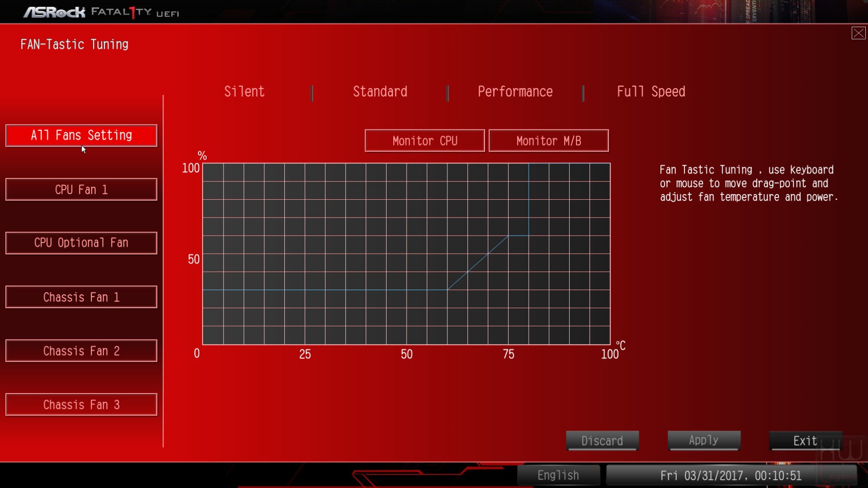Switch to the Standard fan profile
This screenshot has height=488, width=868.
click(x=380, y=92)
